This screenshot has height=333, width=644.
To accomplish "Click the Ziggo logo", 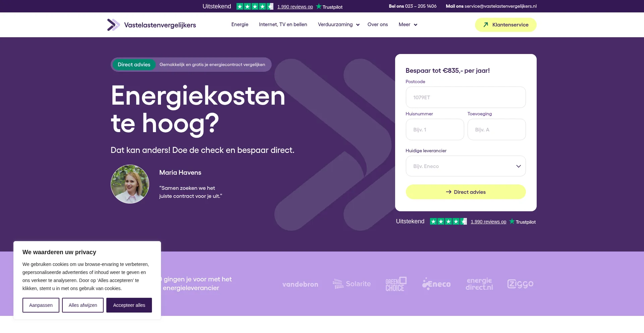I will point(520,284).
